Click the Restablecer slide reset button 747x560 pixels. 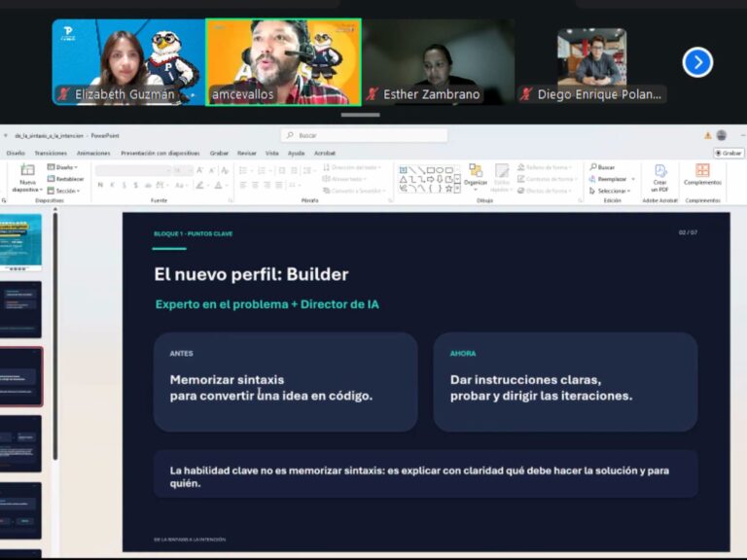(65, 179)
